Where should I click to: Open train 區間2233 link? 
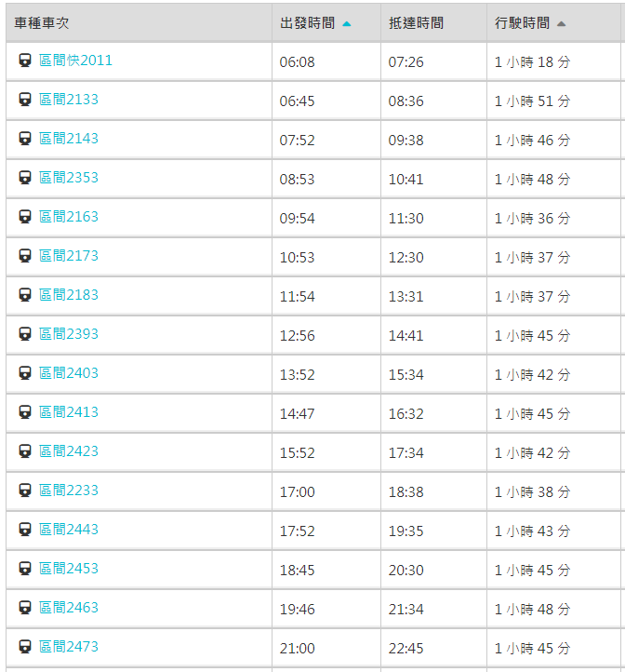tap(68, 491)
